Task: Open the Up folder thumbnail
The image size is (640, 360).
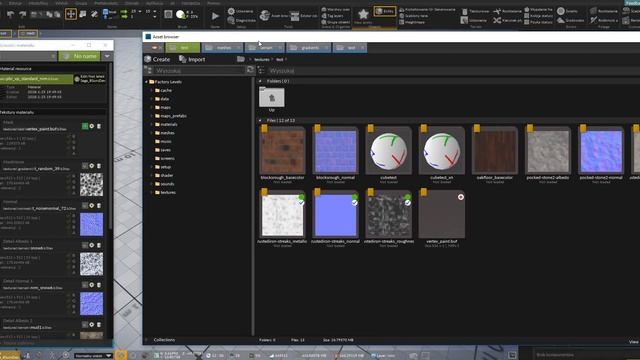Action: pyautogui.click(x=272, y=98)
